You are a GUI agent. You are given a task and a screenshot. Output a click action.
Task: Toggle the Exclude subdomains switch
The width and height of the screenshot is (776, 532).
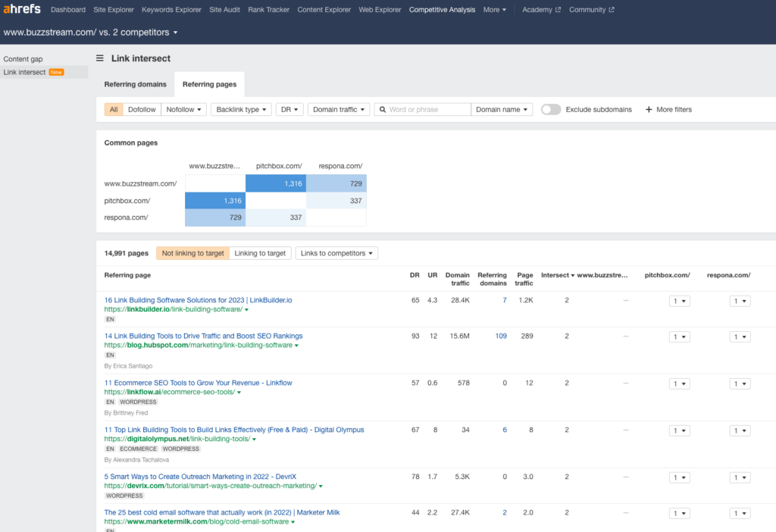(551, 109)
